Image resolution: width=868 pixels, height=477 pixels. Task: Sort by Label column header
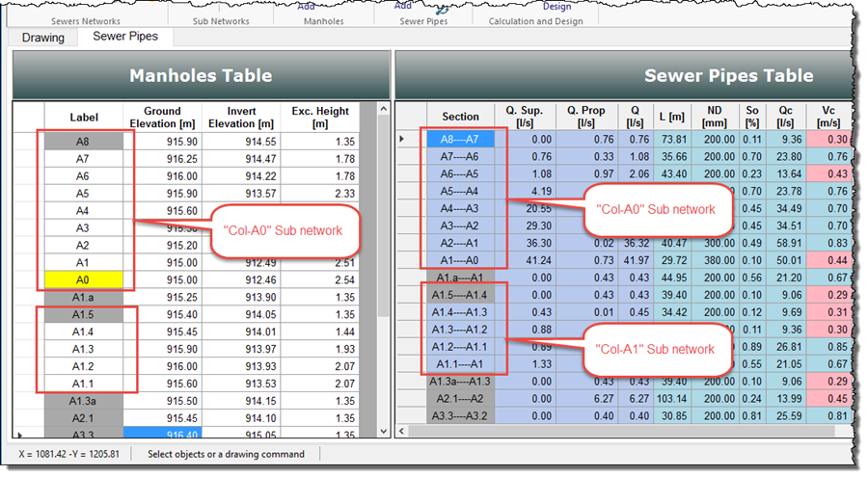[x=84, y=118]
